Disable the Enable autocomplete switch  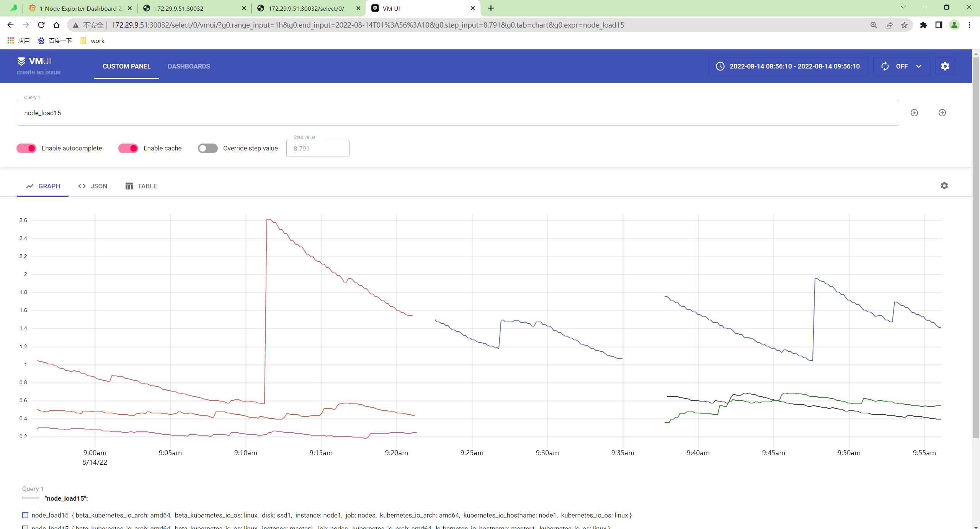point(26,148)
